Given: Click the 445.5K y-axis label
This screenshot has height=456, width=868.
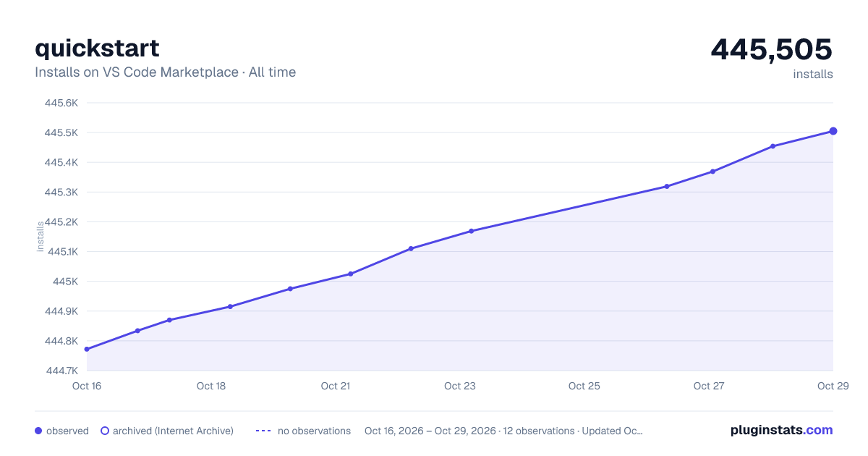Looking at the screenshot, I should tap(61, 132).
